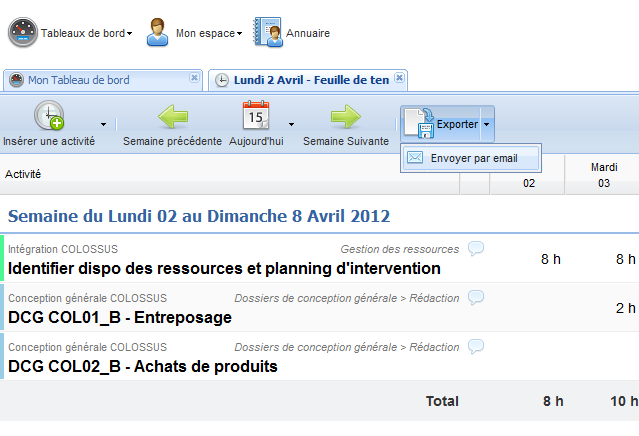Click the Aujourd'hui calendar icon
Viewport: 639px width, 436px height.
(x=256, y=115)
